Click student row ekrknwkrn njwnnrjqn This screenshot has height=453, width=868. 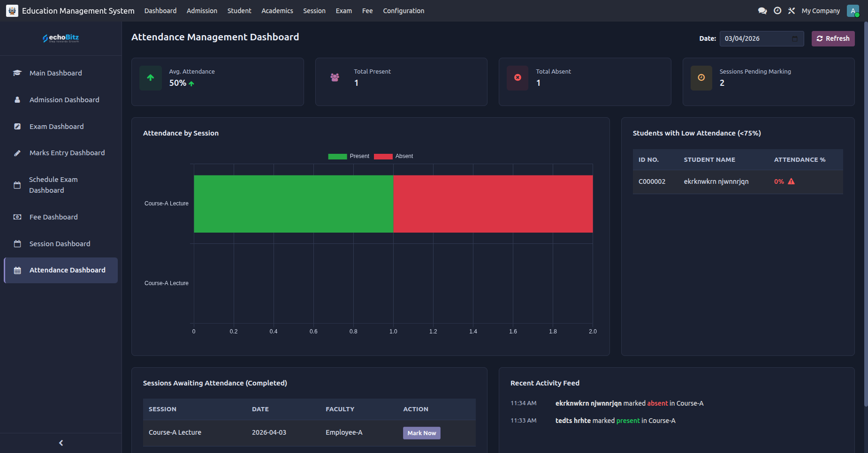click(x=738, y=181)
